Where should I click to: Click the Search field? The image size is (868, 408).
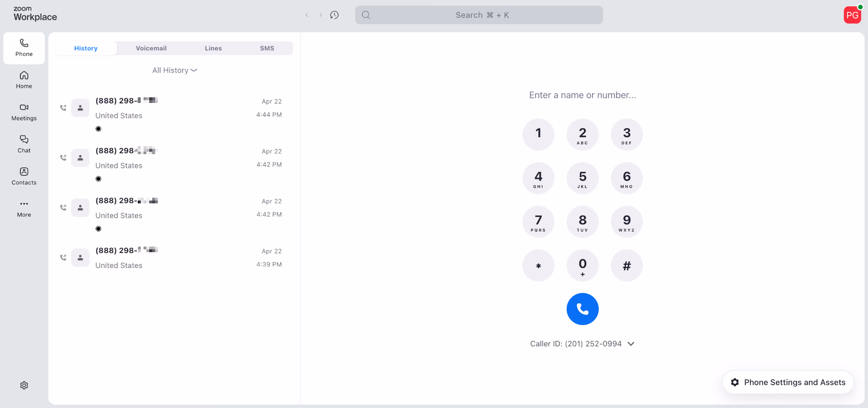click(479, 15)
